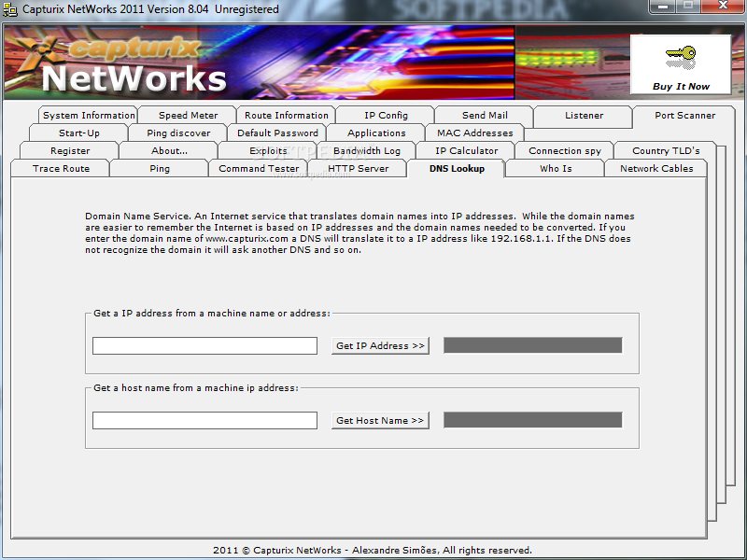
Task: Select the IP Config tab
Action: 386,115
